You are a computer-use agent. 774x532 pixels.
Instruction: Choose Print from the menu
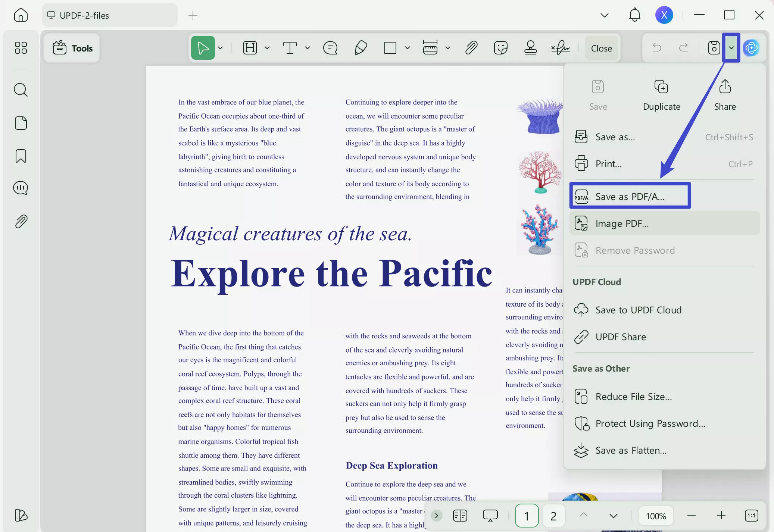click(608, 163)
